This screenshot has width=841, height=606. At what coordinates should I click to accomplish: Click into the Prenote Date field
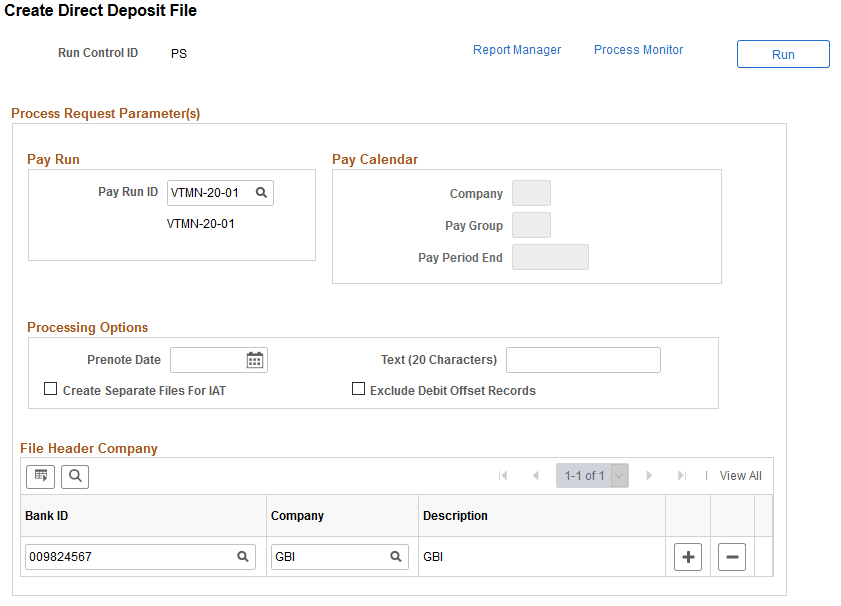[x=207, y=360]
